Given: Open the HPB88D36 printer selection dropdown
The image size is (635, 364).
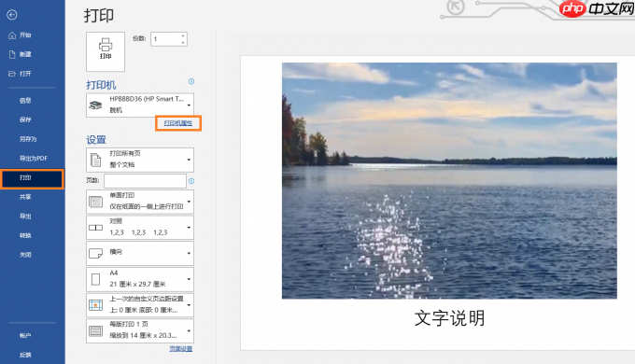Looking at the screenshot, I should (x=140, y=105).
